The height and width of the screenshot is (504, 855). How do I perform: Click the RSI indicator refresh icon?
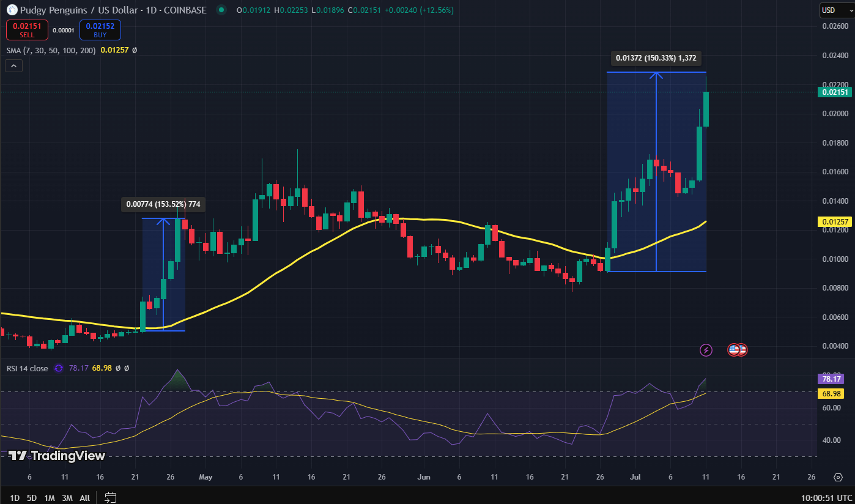click(59, 368)
